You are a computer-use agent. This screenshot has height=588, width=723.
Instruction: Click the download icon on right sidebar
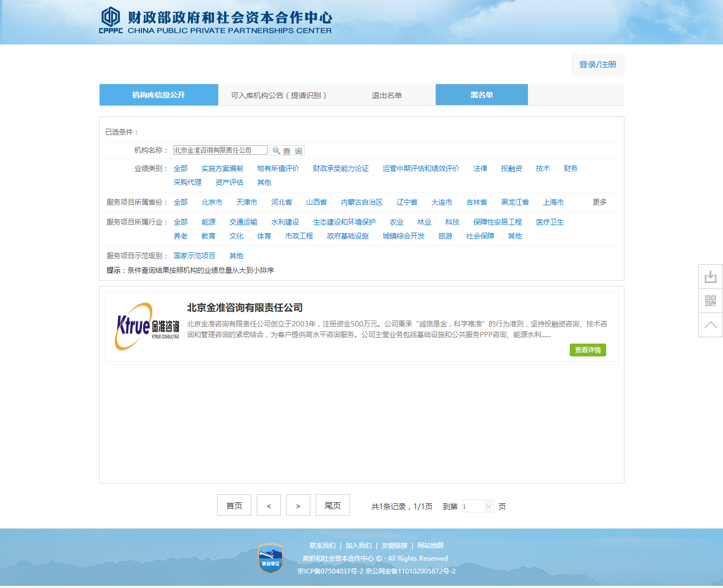(711, 277)
